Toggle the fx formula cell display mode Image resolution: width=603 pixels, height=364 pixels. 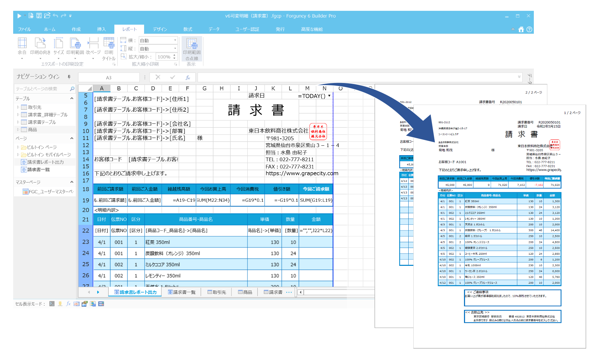pyautogui.click(x=68, y=304)
